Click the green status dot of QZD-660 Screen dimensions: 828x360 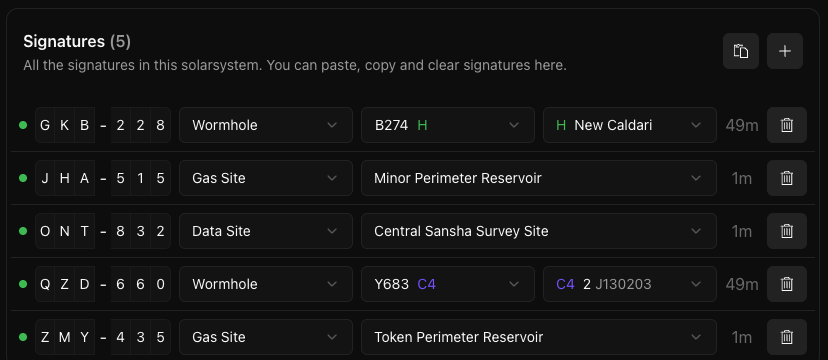pos(23,284)
